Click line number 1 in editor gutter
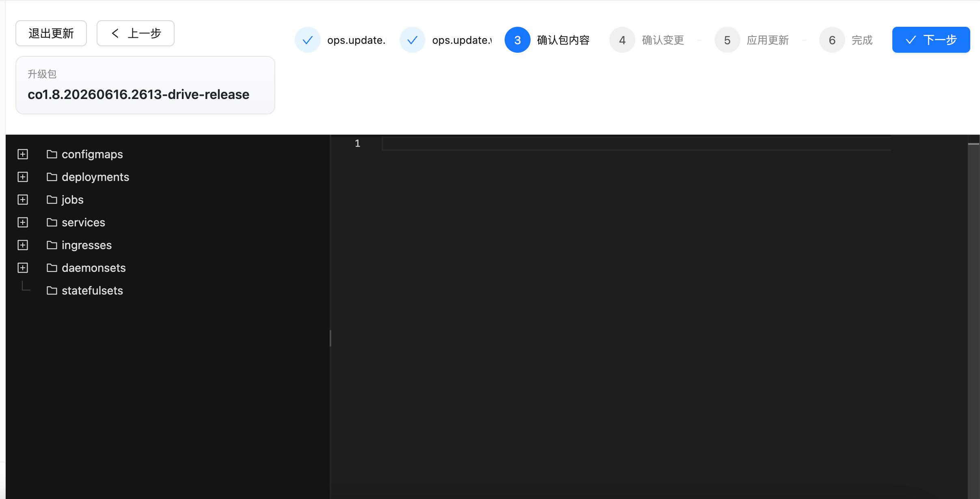The height and width of the screenshot is (499, 980). [x=358, y=143]
